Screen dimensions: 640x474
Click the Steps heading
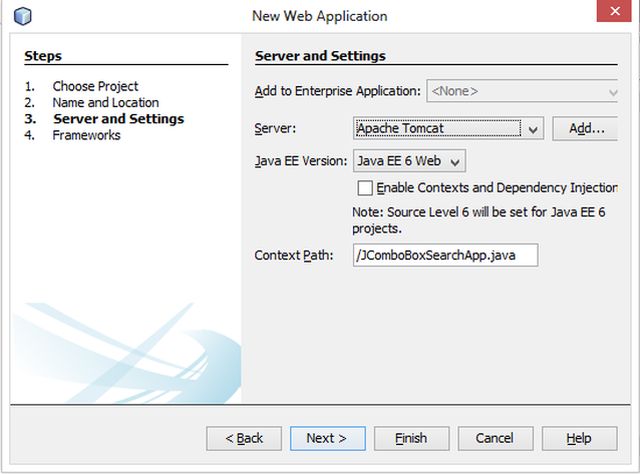(x=43, y=56)
